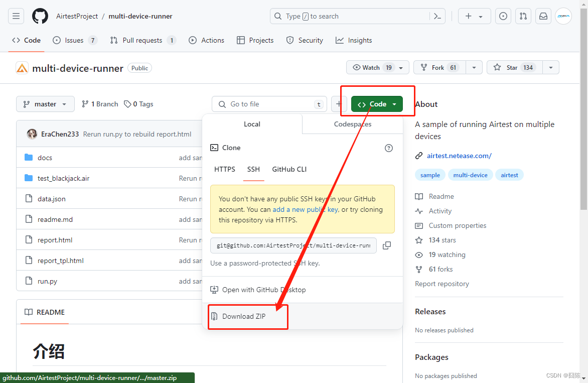Viewport: 588px width, 383px height.
Task: Select the Local tab in popup
Action: point(252,124)
